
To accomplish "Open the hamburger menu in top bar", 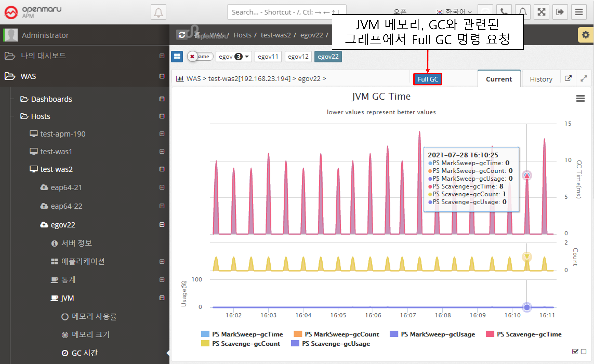I will (579, 12).
